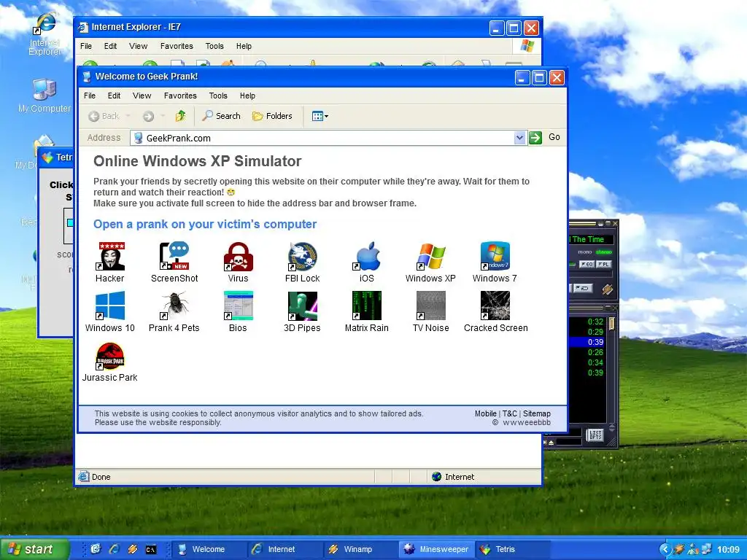This screenshot has width=747, height=560.
Task: Click the Winamp lightning bolt logo
Action: (607, 289)
